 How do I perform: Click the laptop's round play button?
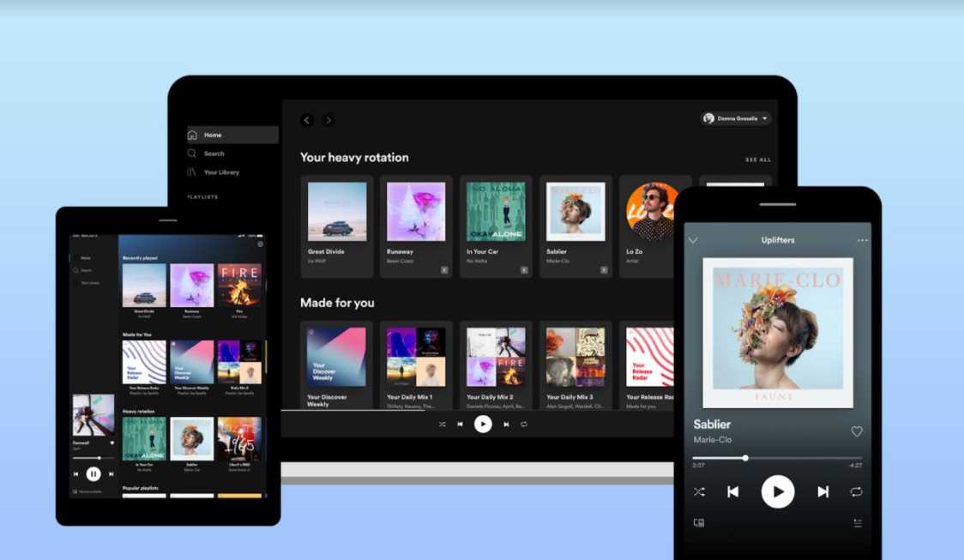[483, 425]
